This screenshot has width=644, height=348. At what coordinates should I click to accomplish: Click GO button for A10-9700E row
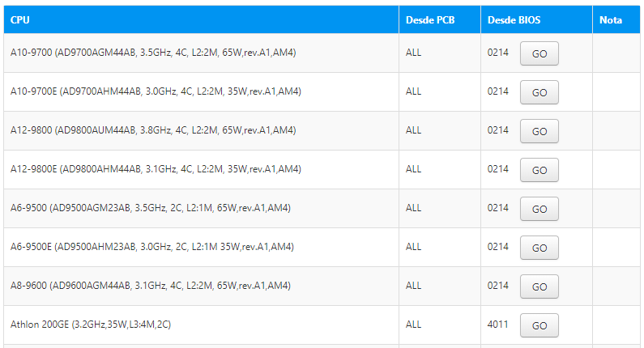[540, 92]
